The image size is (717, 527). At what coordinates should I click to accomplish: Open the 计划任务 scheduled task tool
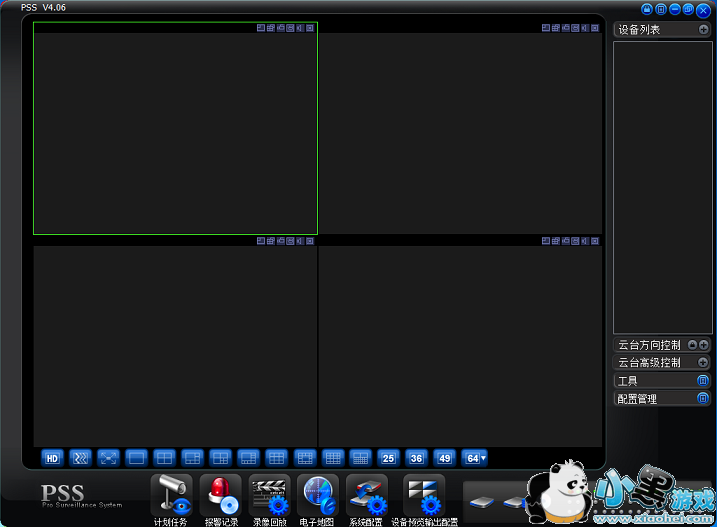click(x=171, y=495)
